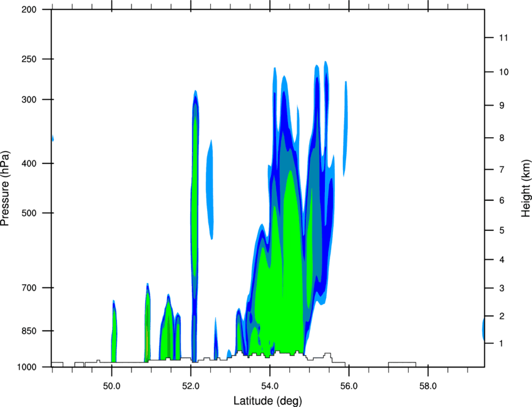Click the 58.0 latitude tick label
This screenshot has height=407, width=532.
[428, 386]
